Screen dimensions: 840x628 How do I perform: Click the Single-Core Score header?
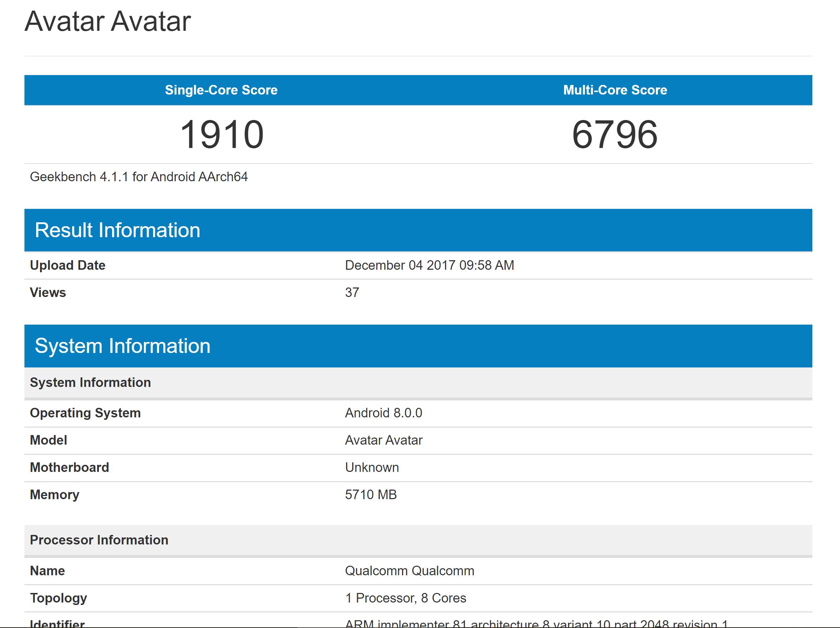(221, 90)
